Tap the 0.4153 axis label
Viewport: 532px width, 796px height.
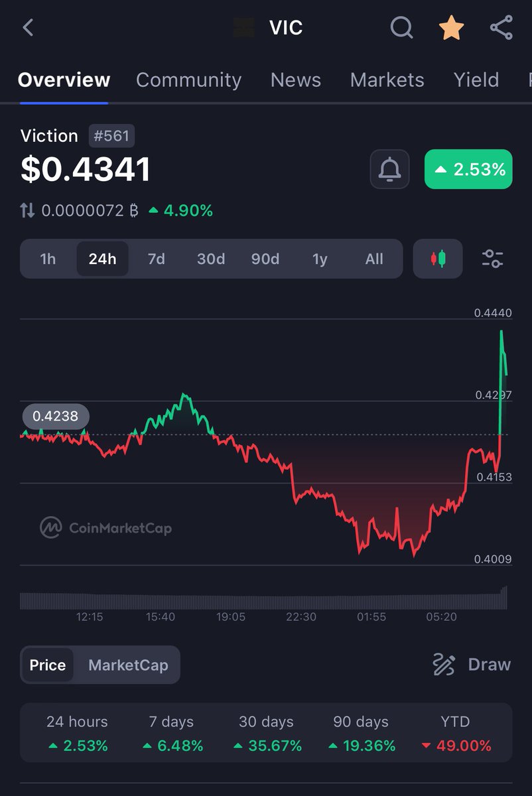[x=494, y=476]
